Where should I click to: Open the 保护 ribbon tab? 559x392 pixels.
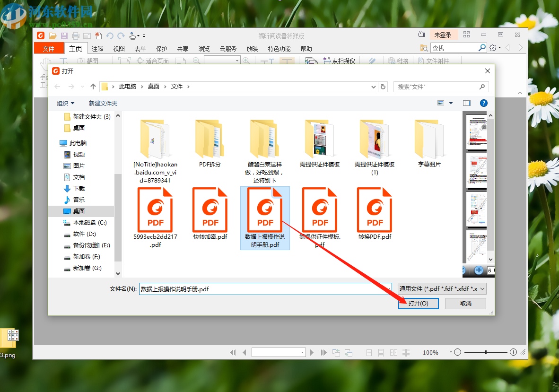click(x=161, y=48)
